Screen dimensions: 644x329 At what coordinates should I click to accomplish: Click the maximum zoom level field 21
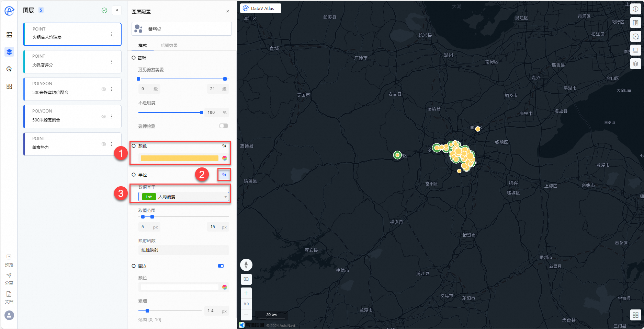tap(218, 89)
